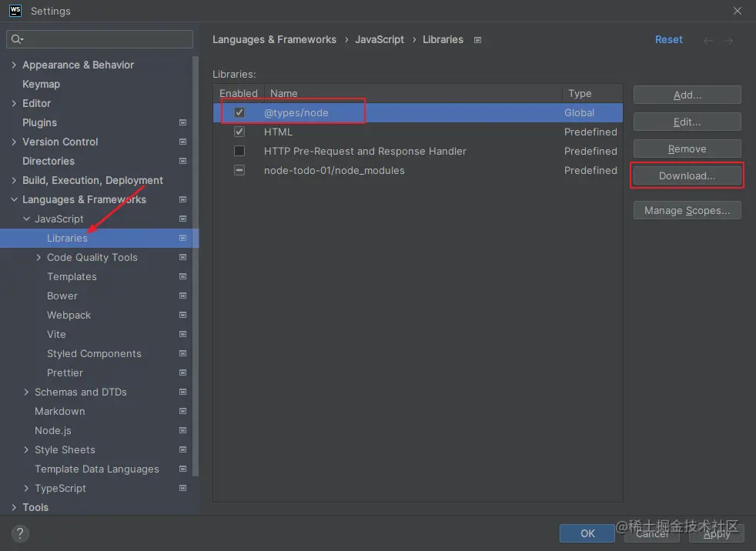Toggle node-todo-01/node_modules library checkbox
The height and width of the screenshot is (551, 756).
click(239, 170)
